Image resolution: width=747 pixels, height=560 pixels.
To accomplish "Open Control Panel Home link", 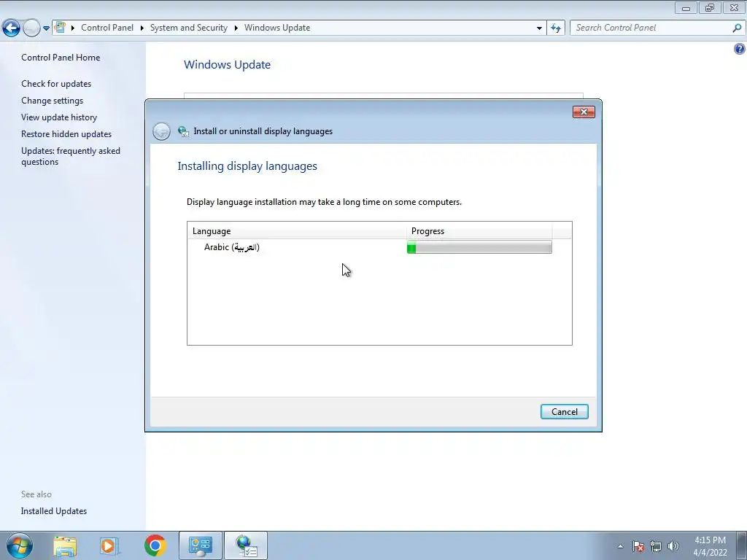I will tap(61, 58).
